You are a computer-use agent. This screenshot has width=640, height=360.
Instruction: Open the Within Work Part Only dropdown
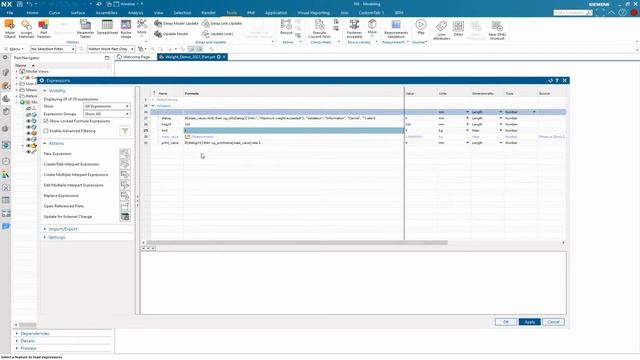[111, 49]
